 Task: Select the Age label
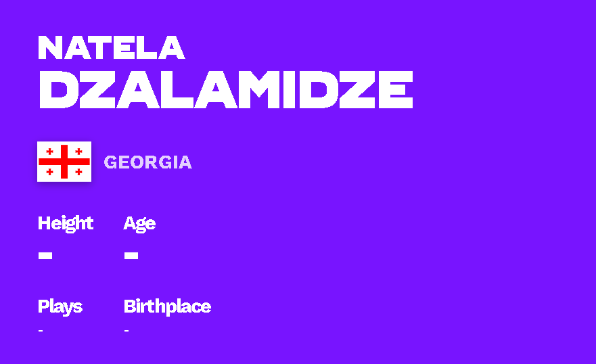tap(139, 223)
